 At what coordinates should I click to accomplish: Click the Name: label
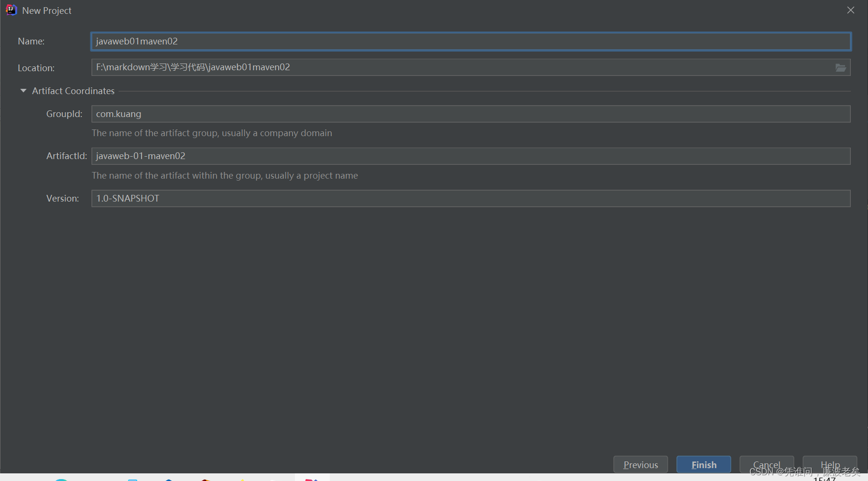(x=31, y=42)
